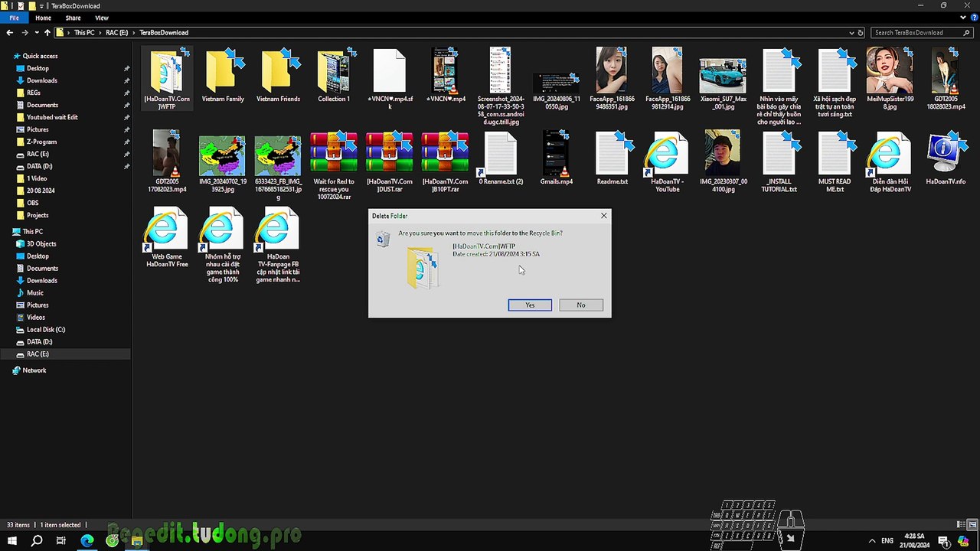
Task: Open the Home ribbon tab
Action: 43,18
